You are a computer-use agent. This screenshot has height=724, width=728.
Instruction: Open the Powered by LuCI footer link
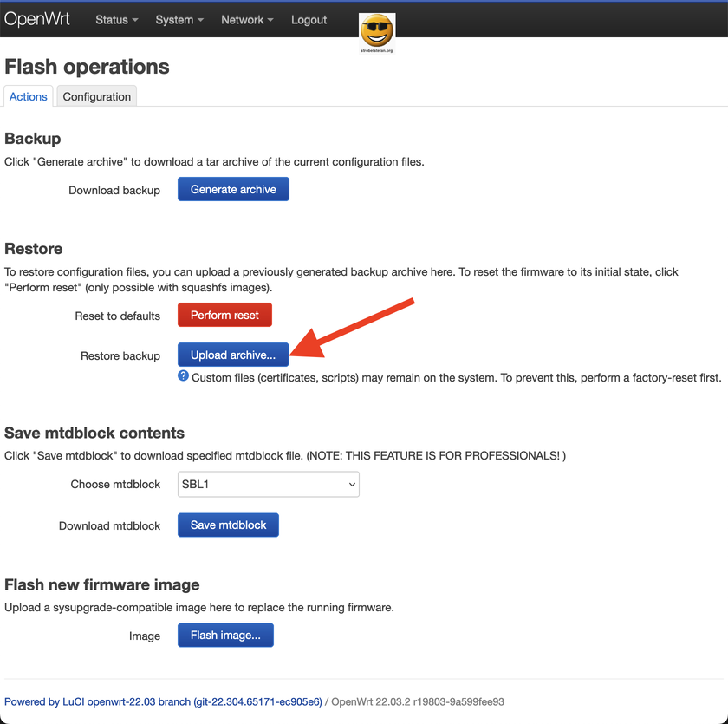(x=163, y=701)
